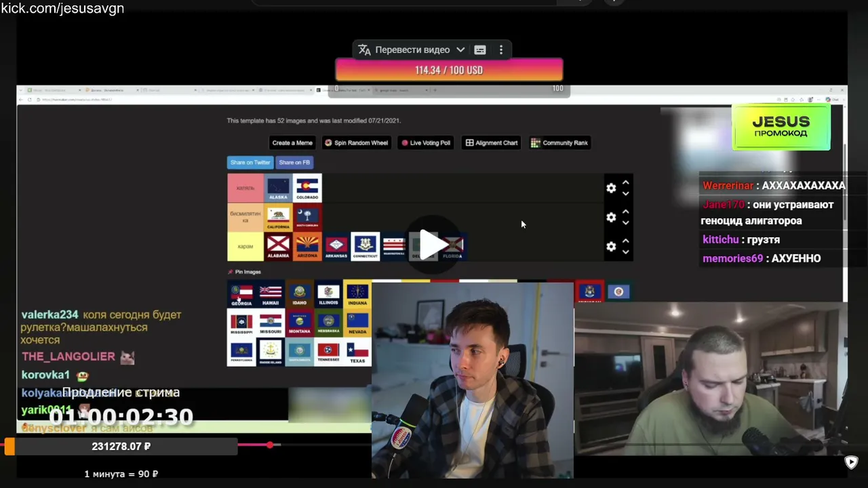Open the Alignment Chart view

[492, 143]
